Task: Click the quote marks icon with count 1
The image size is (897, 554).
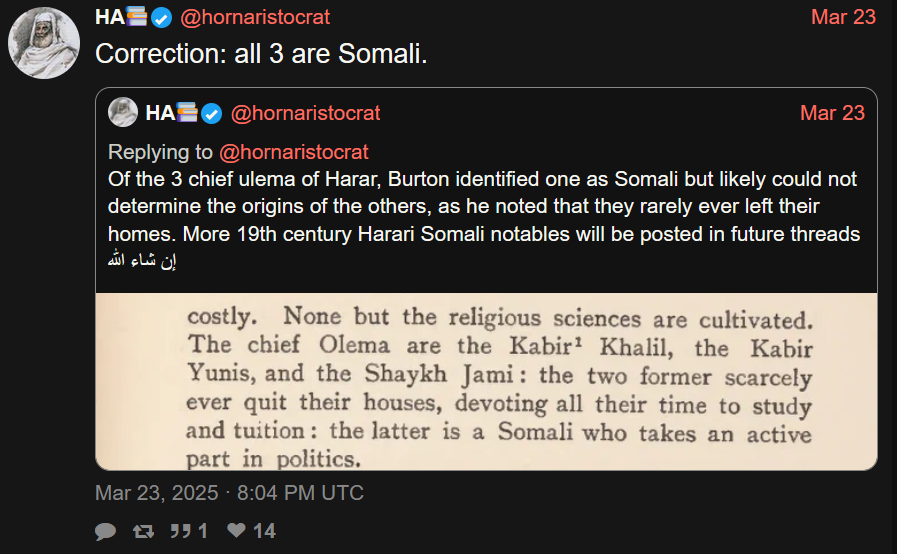Action: [x=181, y=532]
